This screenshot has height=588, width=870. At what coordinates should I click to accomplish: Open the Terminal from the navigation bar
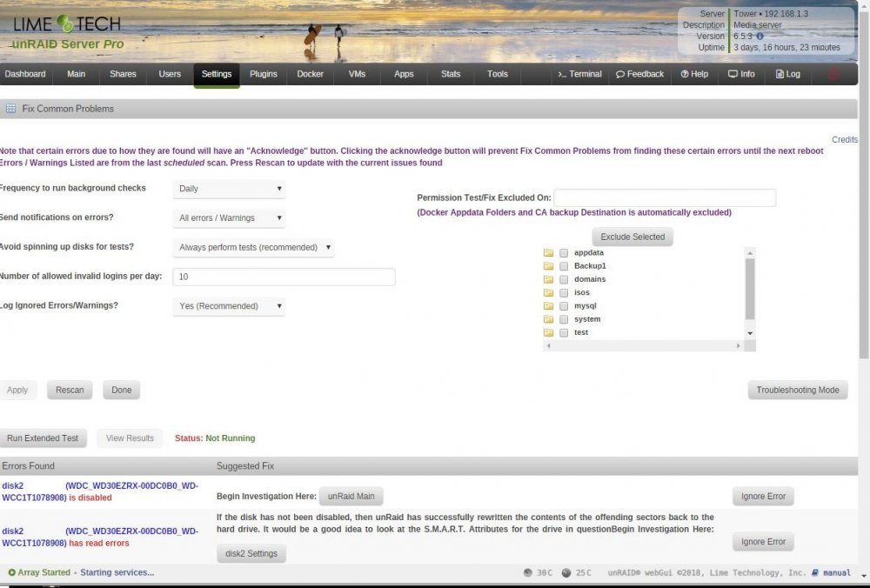579,74
